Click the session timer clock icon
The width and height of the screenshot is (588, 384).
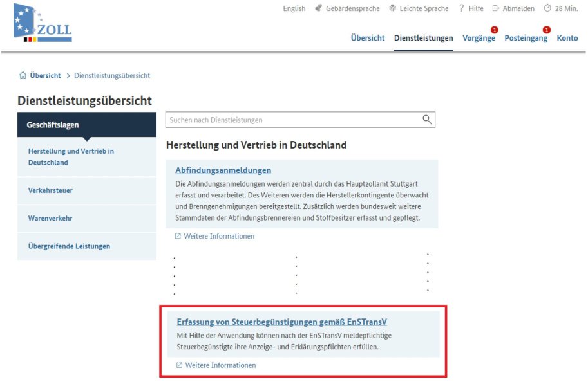[547, 8]
